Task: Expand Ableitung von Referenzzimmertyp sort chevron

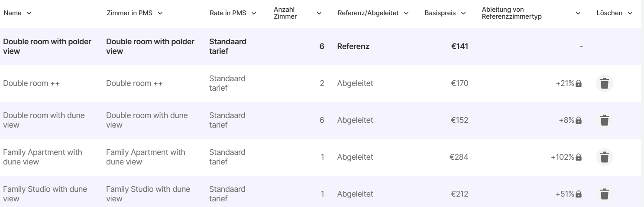Action: 578,13
